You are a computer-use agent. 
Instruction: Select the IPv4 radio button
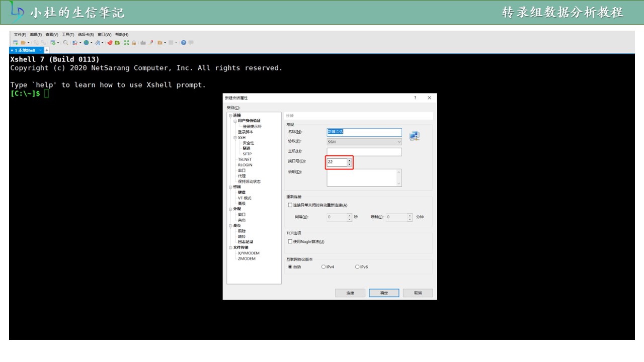pyautogui.click(x=324, y=267)
